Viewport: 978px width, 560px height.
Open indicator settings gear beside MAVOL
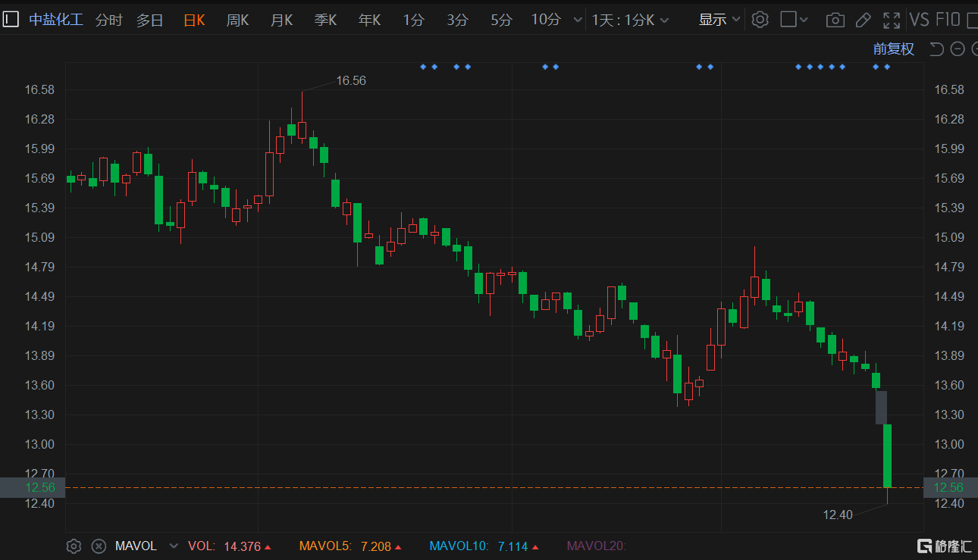pos(74,546)
